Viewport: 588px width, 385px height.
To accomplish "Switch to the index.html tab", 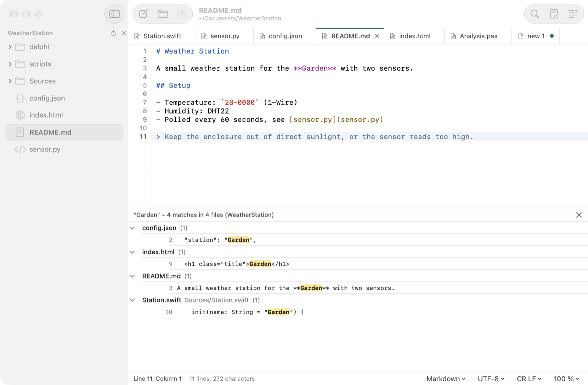I will tap(414, 36).
